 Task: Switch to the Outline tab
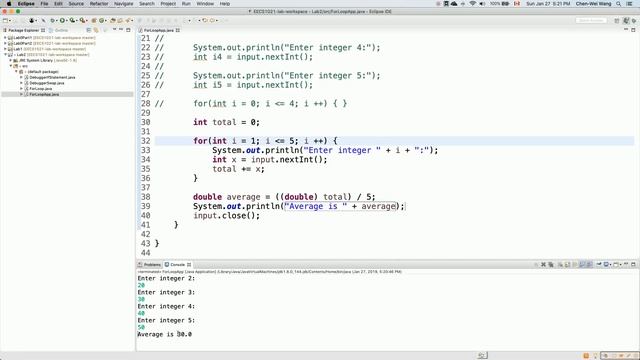coord(58,30)
